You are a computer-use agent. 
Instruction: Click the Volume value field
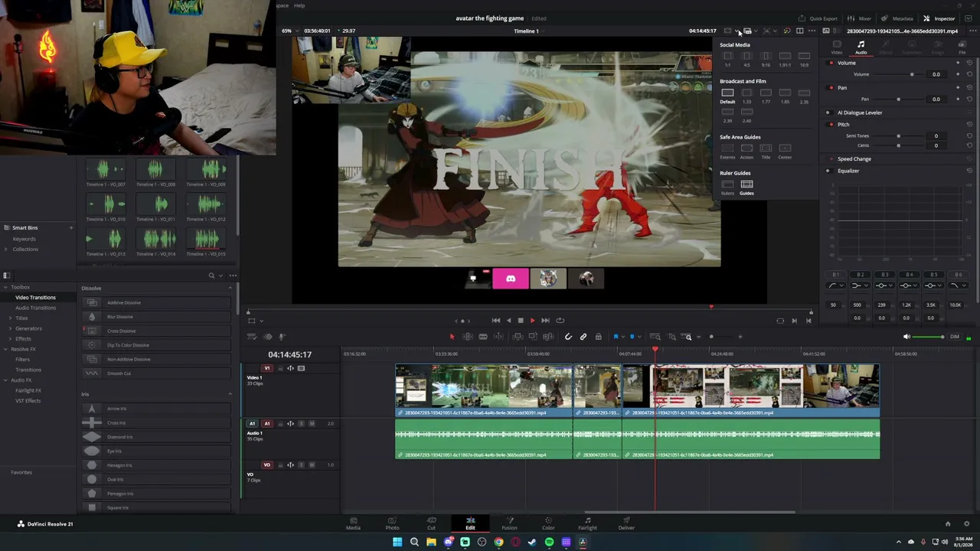936,74
